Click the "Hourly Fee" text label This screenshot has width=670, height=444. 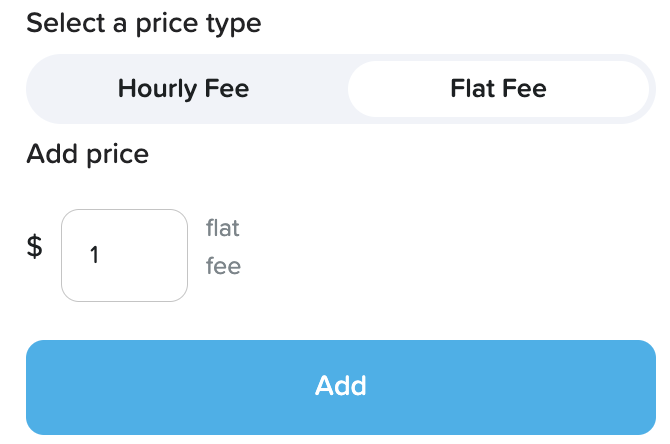point(183,89)
